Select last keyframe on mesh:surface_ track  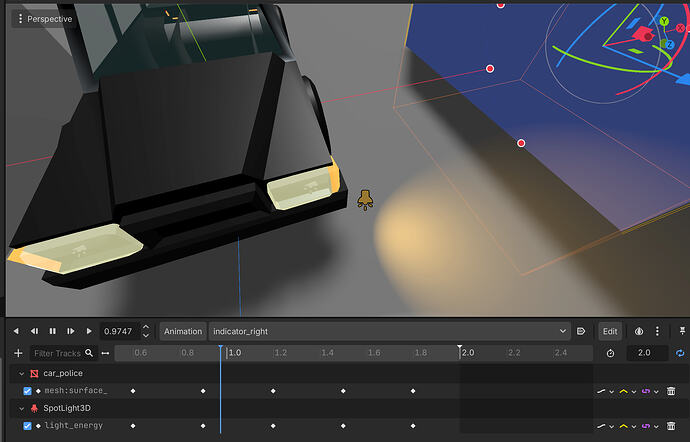413,391
